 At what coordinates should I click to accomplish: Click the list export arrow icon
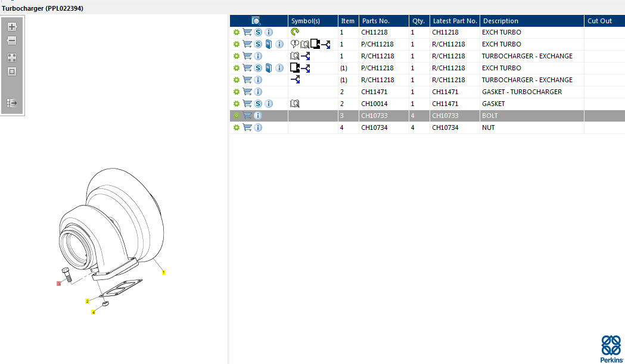[12, 103]
